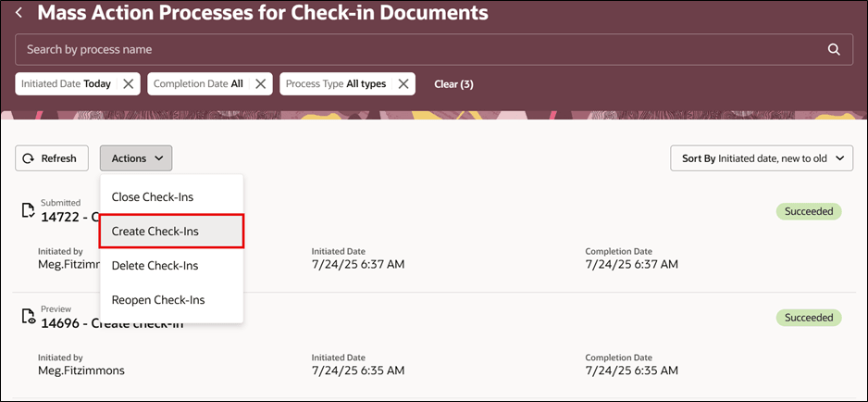Viewport: 868px width, 402px height.
Task: Open process 14722 title
Action: click(69, 217)
